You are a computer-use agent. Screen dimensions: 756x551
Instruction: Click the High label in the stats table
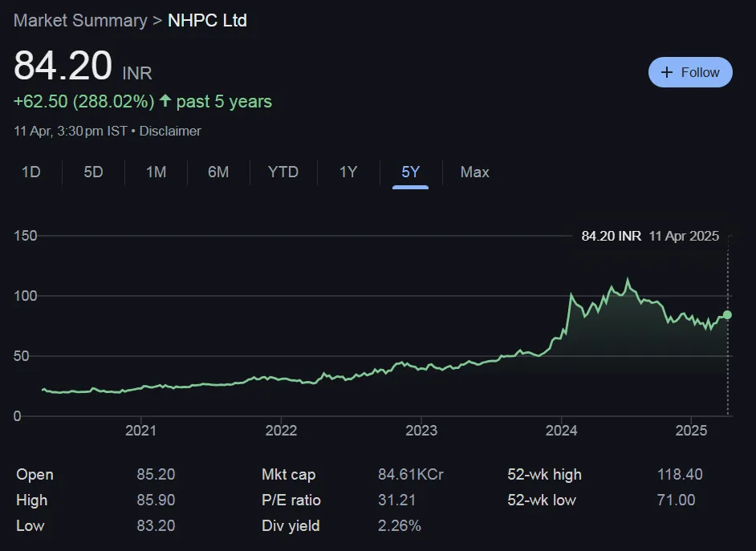[32, 500]
